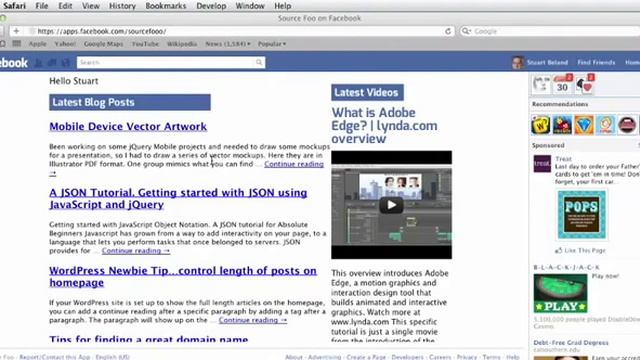The image size is (640, 360).
Task: Open Mobile Device Vector Artwork post
Action: coord(128,127)
